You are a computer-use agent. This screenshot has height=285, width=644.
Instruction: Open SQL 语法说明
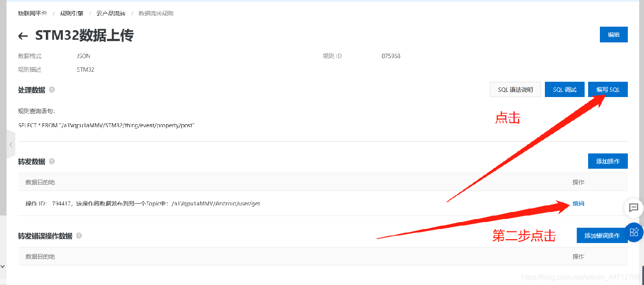[x=515, y=90]
